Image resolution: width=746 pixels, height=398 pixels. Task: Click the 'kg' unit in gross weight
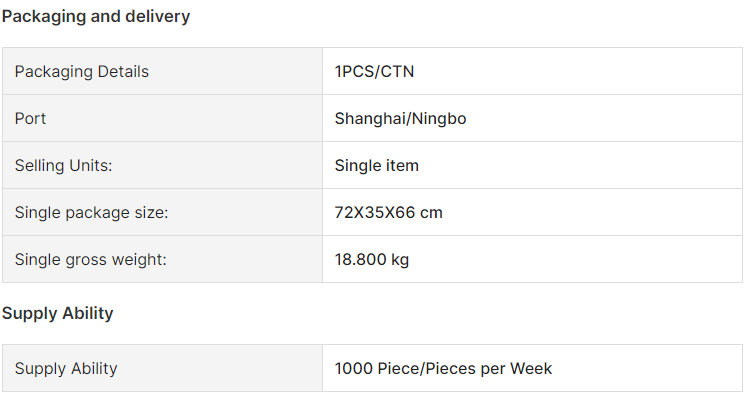[400, 261]
